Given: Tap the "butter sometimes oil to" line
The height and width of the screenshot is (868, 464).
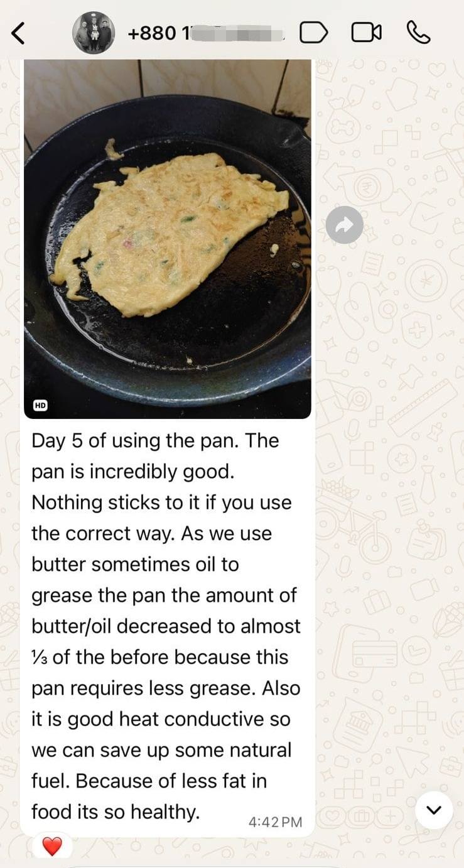Looking at the screenshot, I should point(135,564).
